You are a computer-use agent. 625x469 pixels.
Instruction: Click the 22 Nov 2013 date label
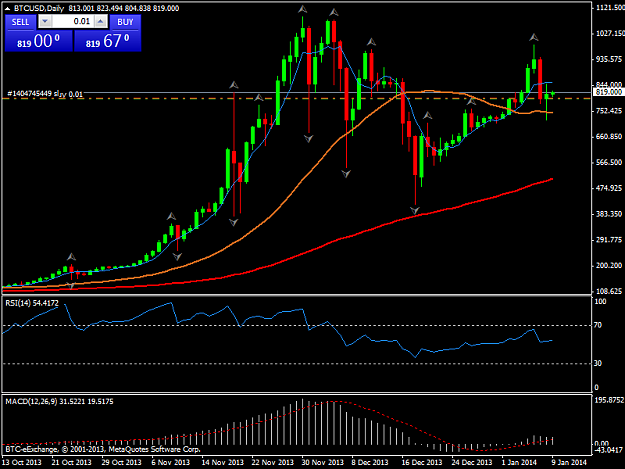tap(273, 462)
